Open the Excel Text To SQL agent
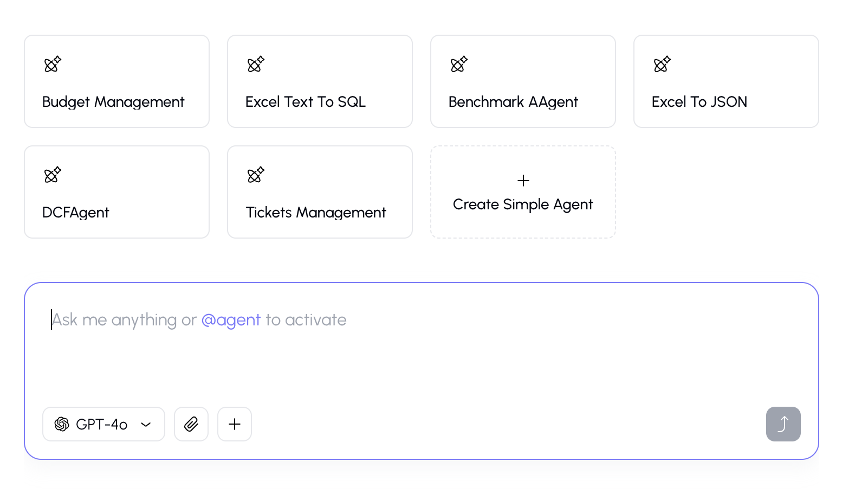Image resolution: width=868 pixels, height=500 pixels. point(306,102)
